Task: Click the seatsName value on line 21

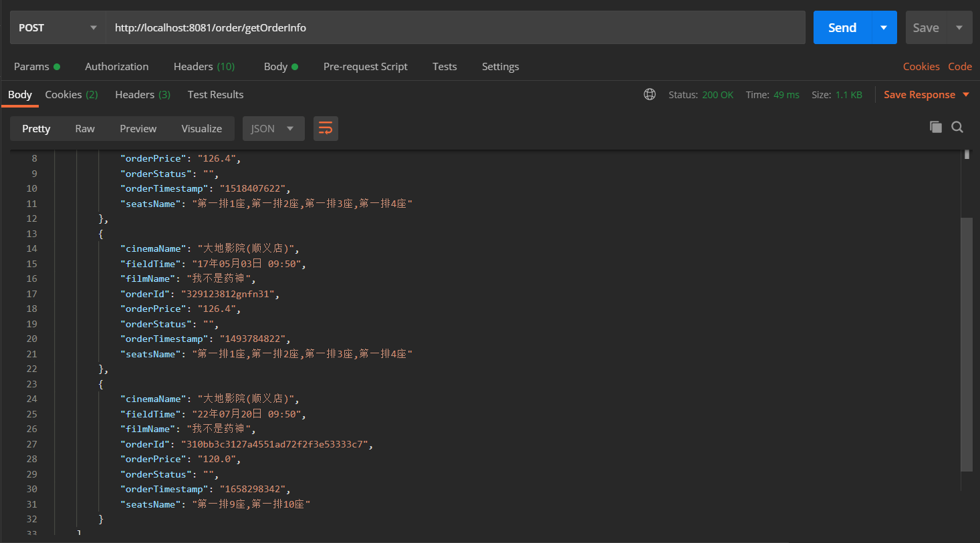Action: pos(302,354)
